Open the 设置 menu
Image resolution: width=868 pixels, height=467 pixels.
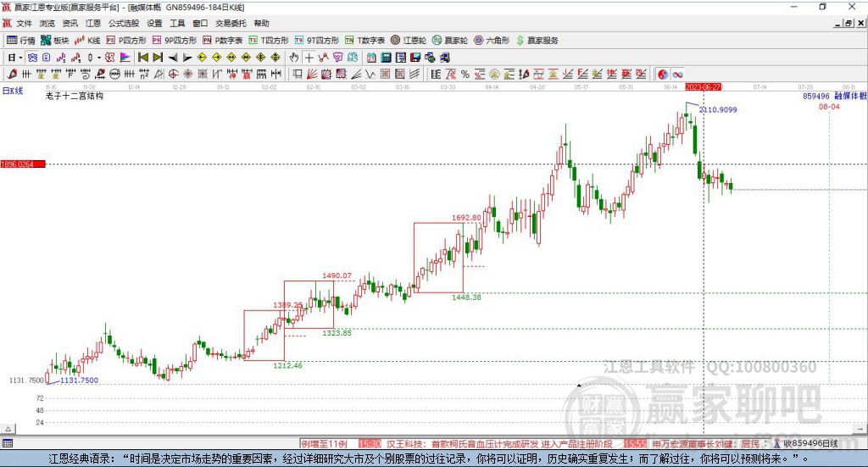point(154,23)
